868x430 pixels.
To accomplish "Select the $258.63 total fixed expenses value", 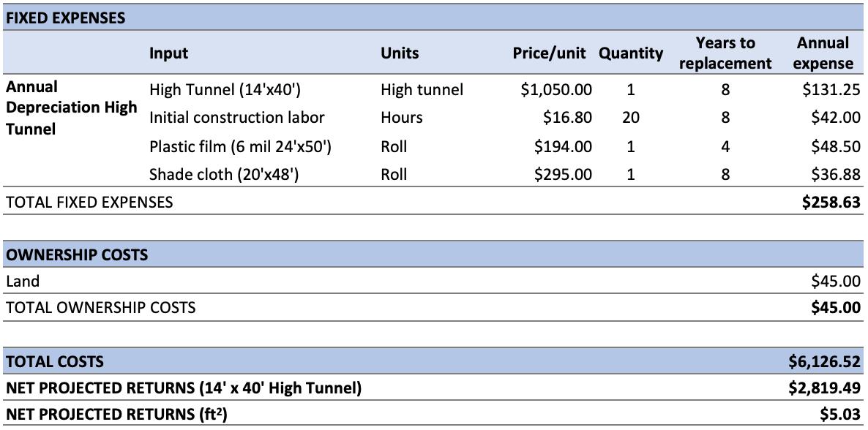I will click(831, 202).
